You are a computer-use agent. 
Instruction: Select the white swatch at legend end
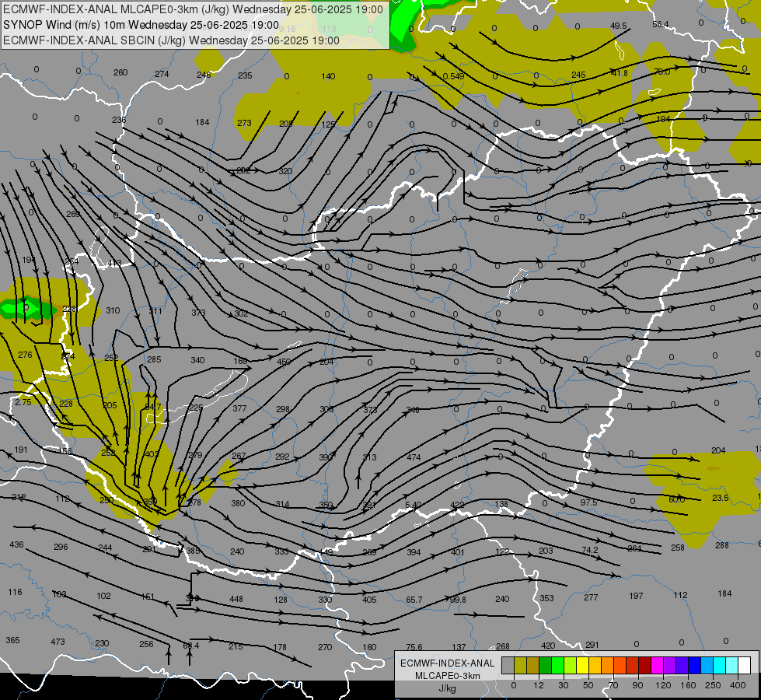pos(745,665)
